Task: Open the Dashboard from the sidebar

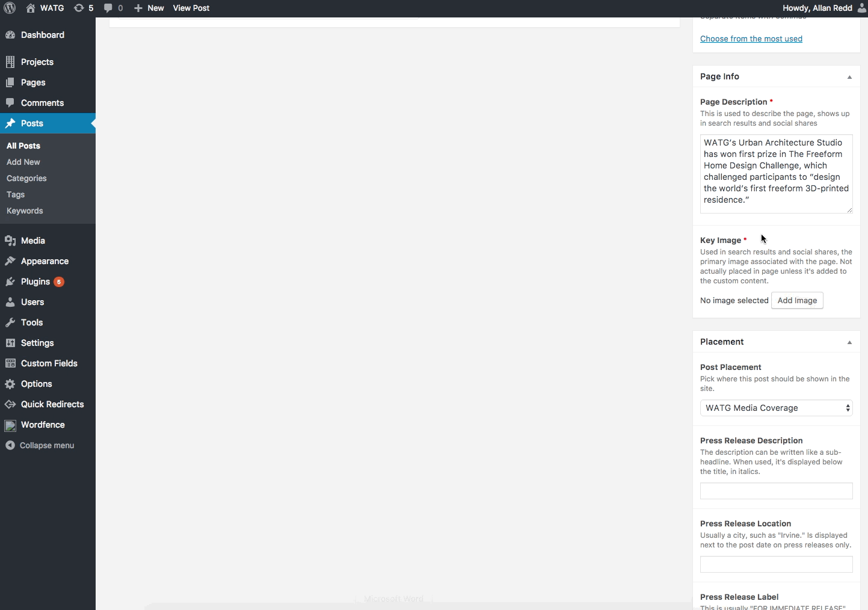Action: point(42,35)
